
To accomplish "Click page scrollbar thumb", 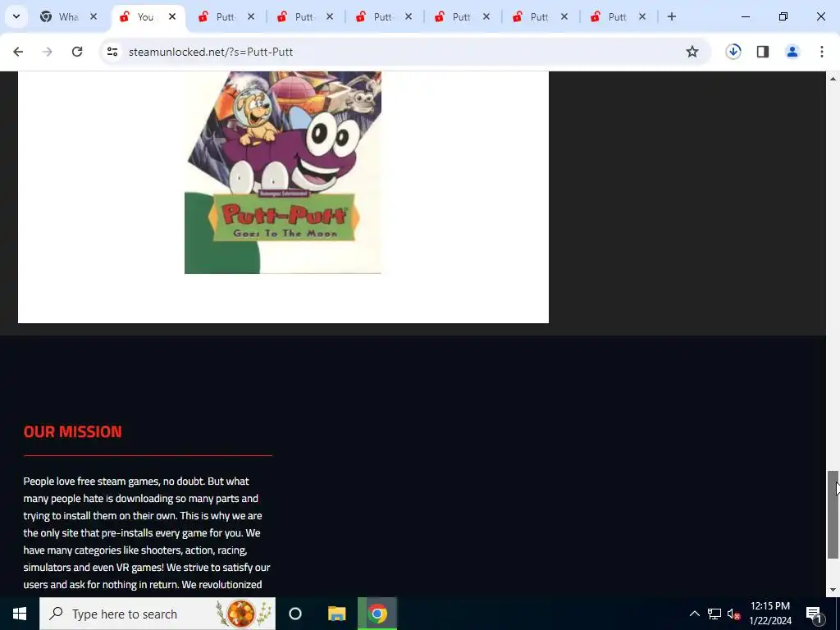I will point(833,514).
